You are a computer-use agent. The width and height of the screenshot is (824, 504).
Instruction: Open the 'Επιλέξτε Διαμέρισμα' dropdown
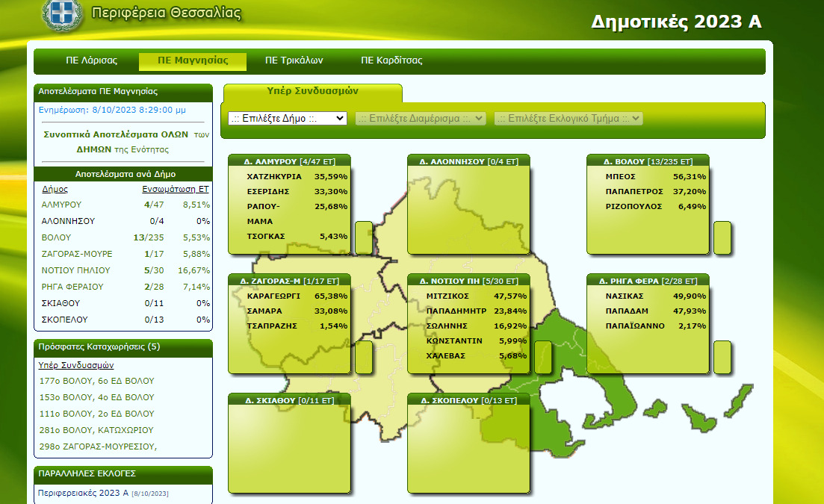pyautogui.click(x=421, y=119)
